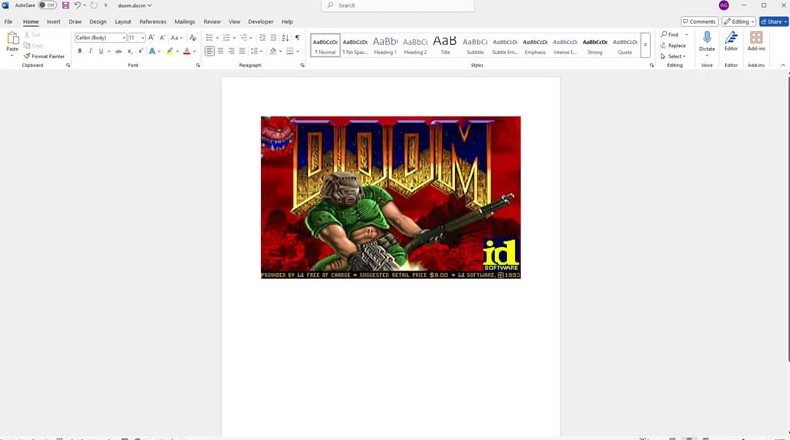Apply strikethrough formatting
This screenshot has height=440, width=790.
(x=118, y=51)
